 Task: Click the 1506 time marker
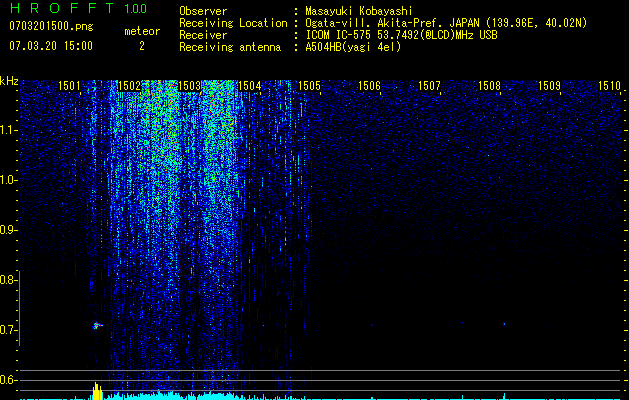click(x=369, y=85)
